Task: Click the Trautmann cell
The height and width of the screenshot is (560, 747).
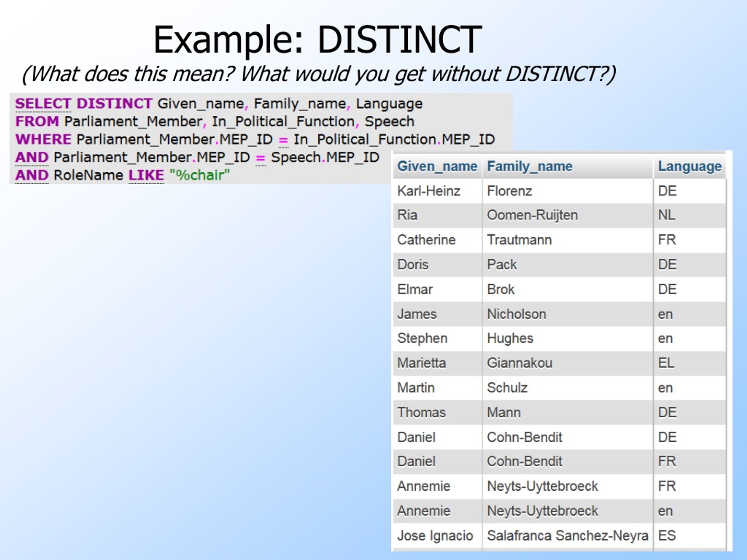Action: pyautogui.click(x=567, y=240)
